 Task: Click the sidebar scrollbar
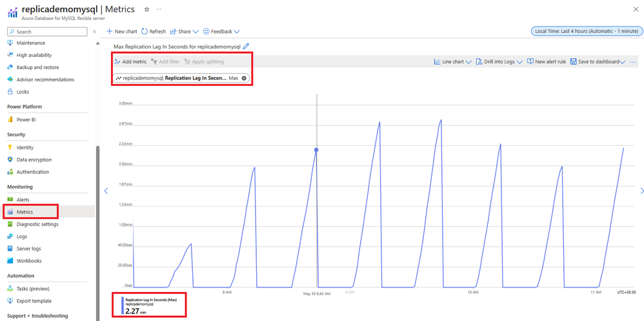(x=97, y=234)
